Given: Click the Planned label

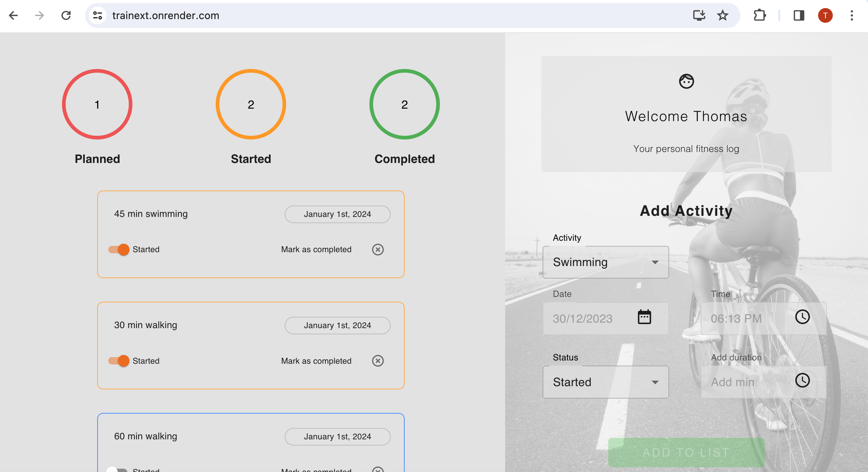Looking at the screenshot, I should [97, 159].
